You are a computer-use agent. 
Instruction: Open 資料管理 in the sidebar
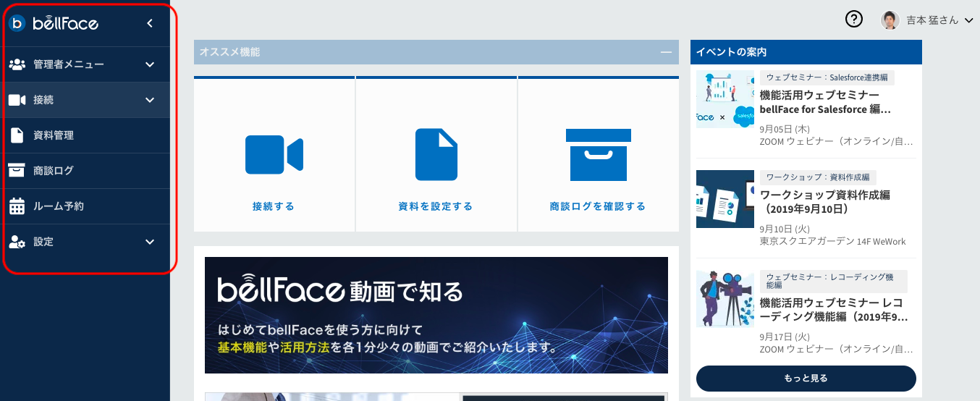click(85, 135)
